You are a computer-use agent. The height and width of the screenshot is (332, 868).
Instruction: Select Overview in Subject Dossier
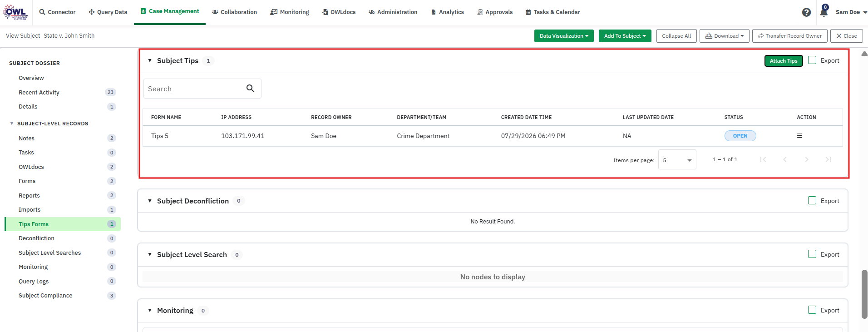click(31, 78)
